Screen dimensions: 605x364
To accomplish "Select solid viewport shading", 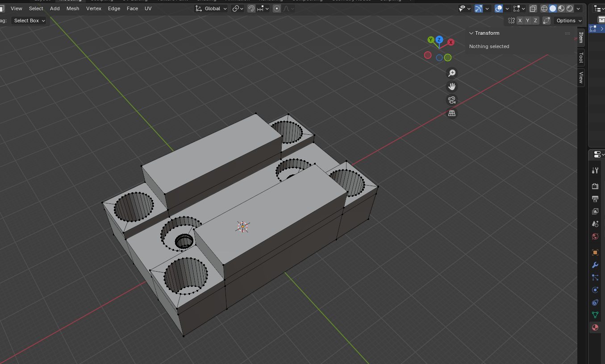I will 553,8.
